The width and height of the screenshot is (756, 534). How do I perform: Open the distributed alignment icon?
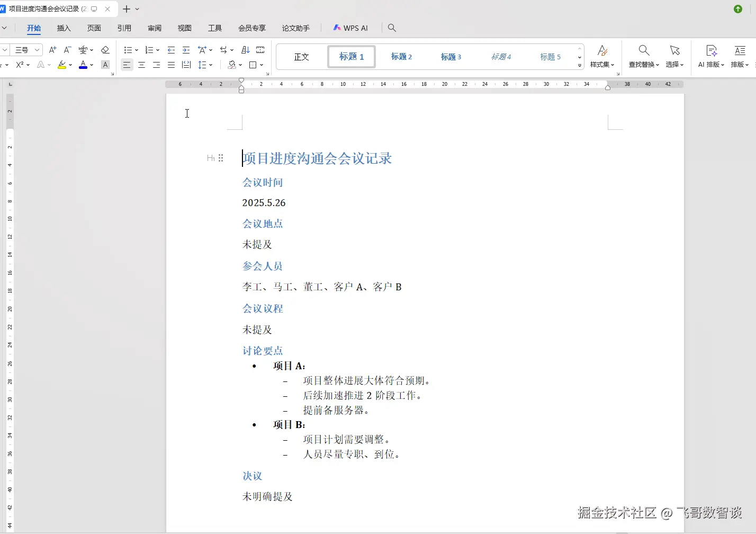tap(186, 65)
